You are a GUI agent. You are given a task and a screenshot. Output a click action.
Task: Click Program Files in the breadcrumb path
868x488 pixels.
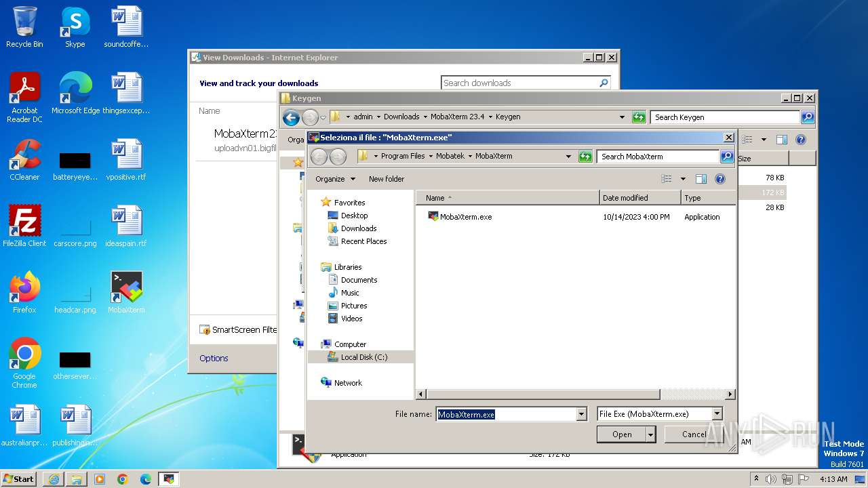pyautogui.click(x=403, y=156)
